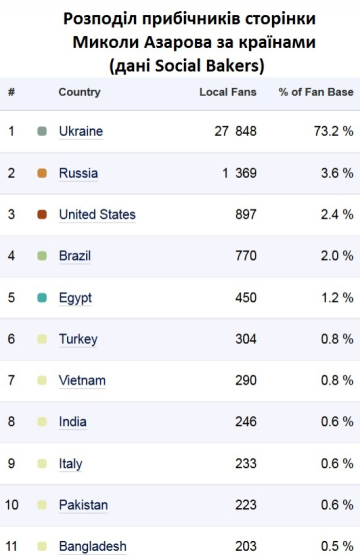Click the teal color dot beside Egypt
The height and width of the screenshot is (560, 360).
click(42, 298)
